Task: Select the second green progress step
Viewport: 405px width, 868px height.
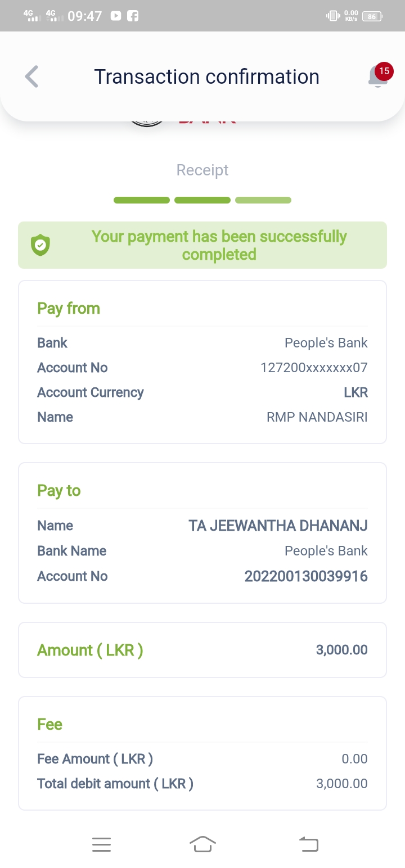Action: point(202,200)
